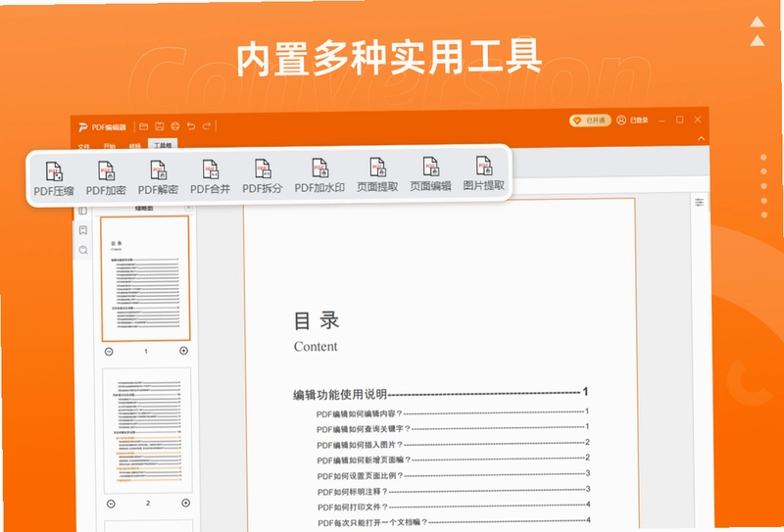Open the PDF拆分 split tool
This screenshot has width=784, height=532.
(x=262, y=177)
